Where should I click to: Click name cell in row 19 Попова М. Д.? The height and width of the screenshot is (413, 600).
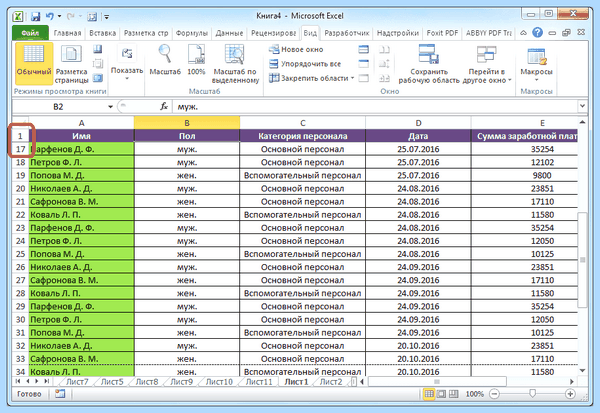pos(82,175)
